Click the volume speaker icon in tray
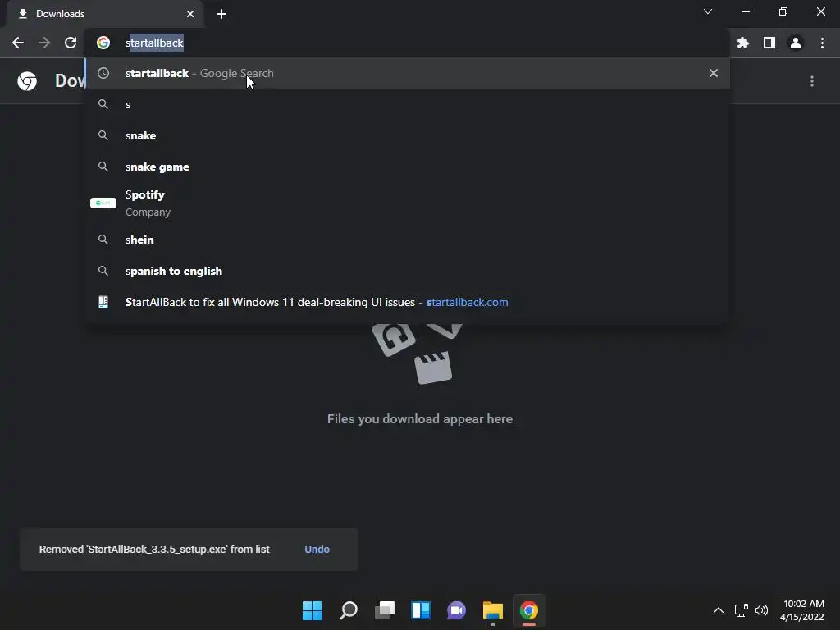 pos(761,610)
